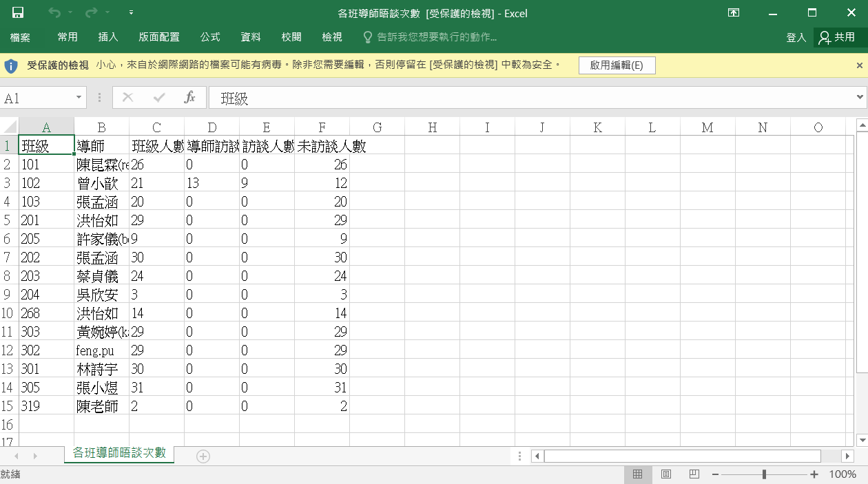This screenshot has width=868, height=484.
Task: Click cell F14 with value 31
Action: tap(322, 388)
